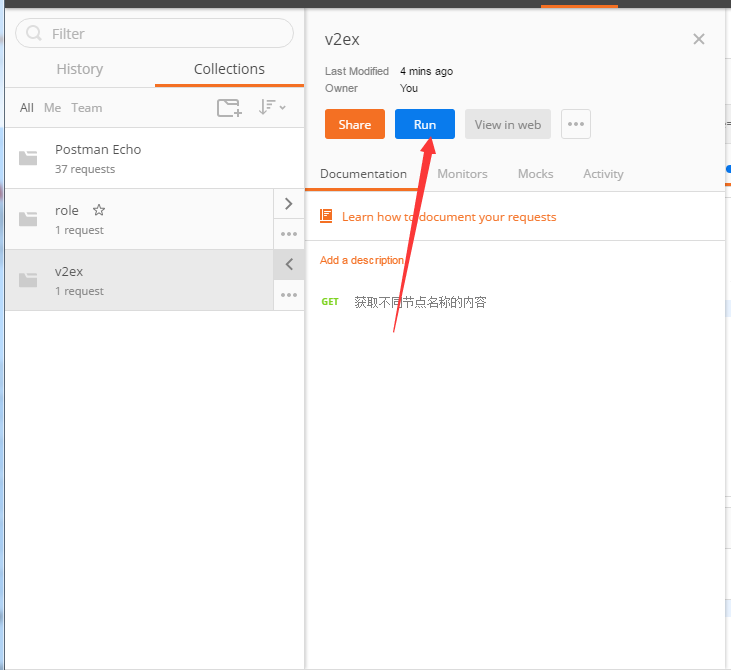Image resolution: width=731 pixels, height=670 pixels.
Task: Click the orange Share button
Action: [355, 124]
